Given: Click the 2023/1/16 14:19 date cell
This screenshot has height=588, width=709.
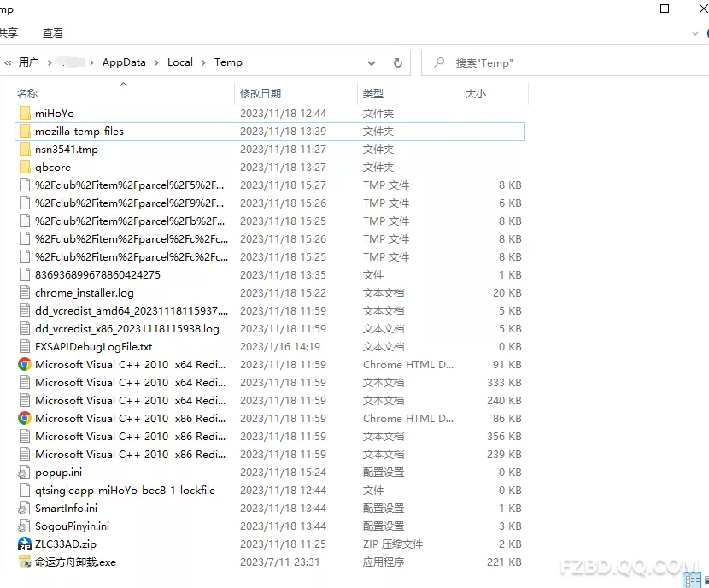Looking at the screenshot, I should tap(280, 346).
